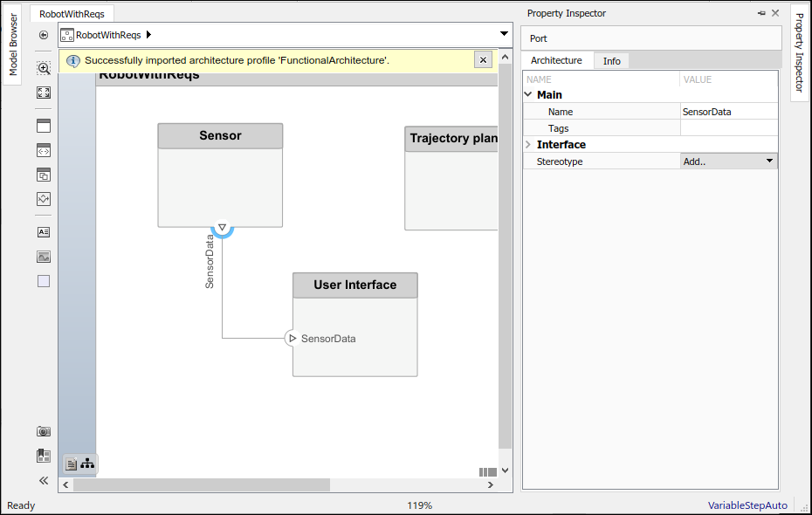
Task: Select the Zoom In tool icon
Action: click(x=44, y=68)
